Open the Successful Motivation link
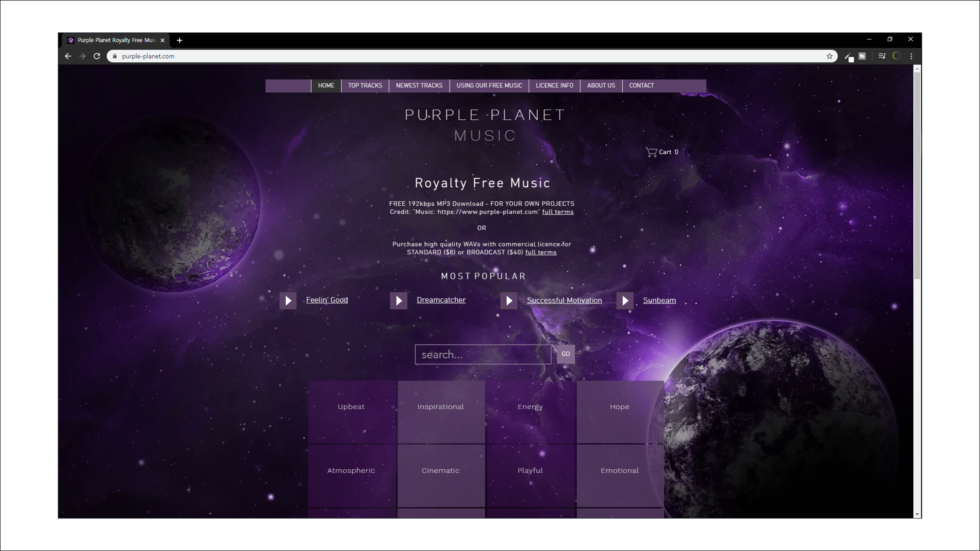The width and height of the screenshot is (980, 551). pos(564,300)
